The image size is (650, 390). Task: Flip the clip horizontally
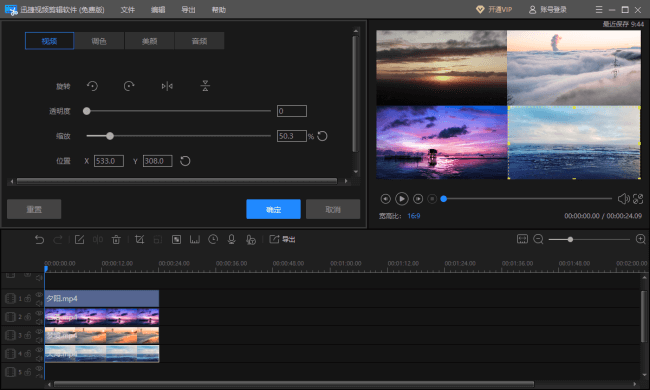[167, 86]
